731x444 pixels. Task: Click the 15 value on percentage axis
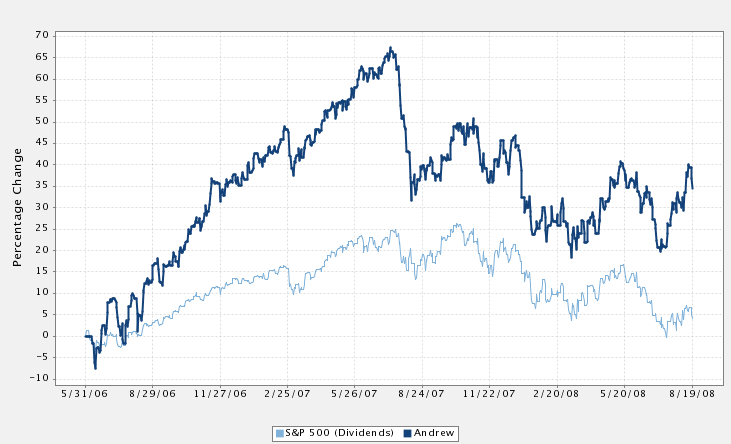(42, 271)
